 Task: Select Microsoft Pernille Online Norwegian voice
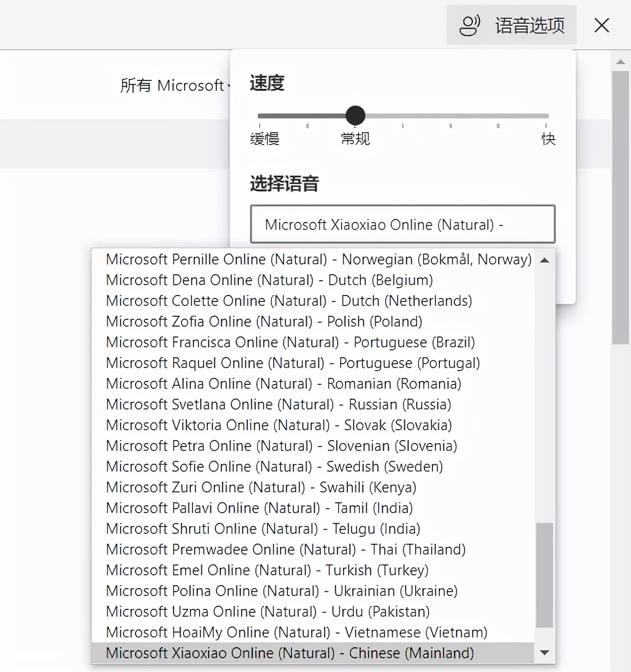pyautogui.click(x=318, y=259)
